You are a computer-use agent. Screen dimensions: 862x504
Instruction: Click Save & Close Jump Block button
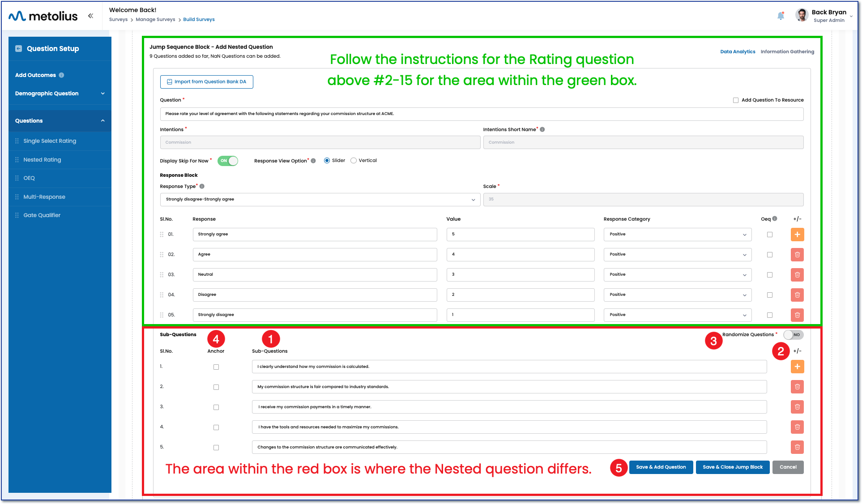732,467
